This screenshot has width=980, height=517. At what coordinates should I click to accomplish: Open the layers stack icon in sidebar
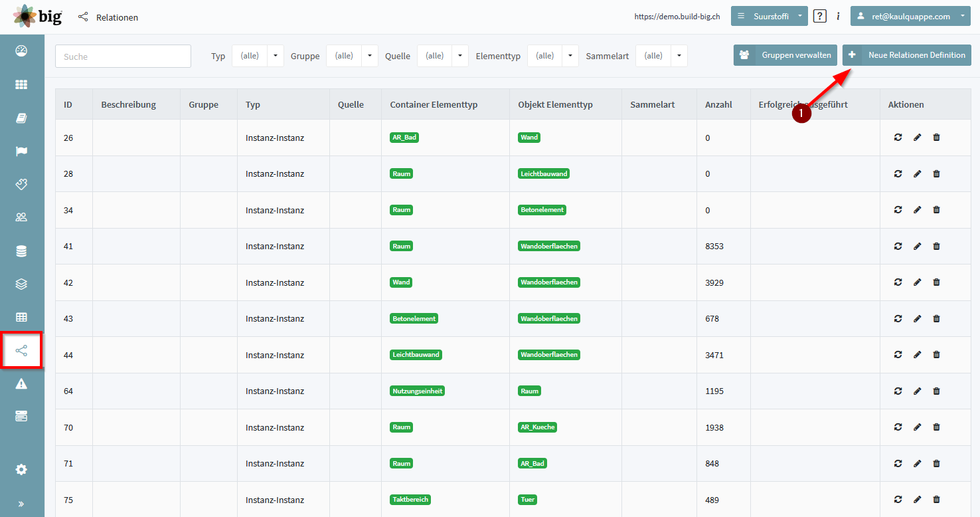(x=21, y=284)
